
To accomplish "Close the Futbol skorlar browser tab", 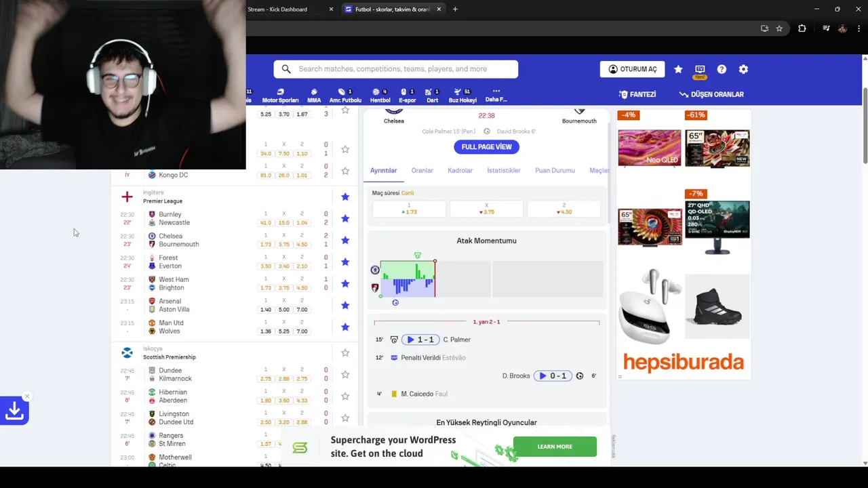I will 439,9.
